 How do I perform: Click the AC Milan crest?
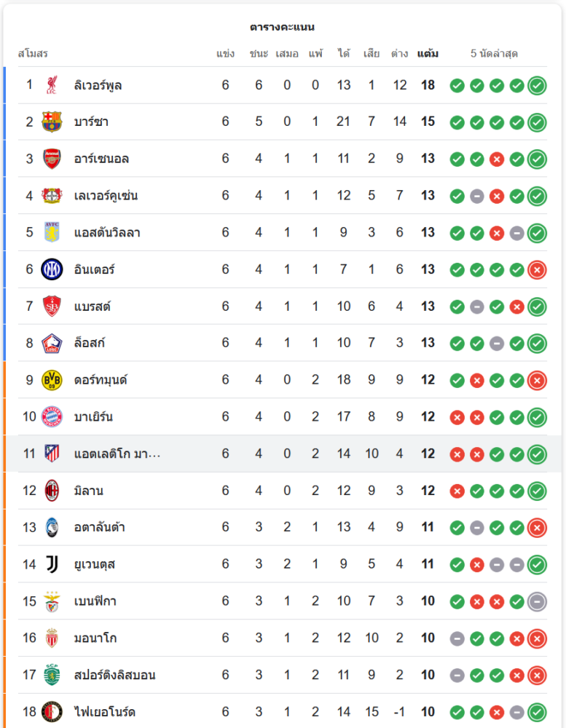tap(52, 491)
